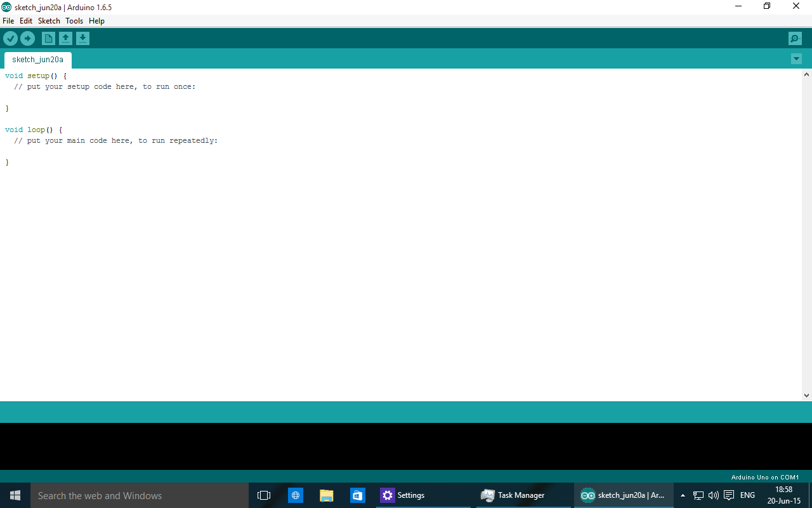Open the tab options dropdown arrow
Viewport: 812px width, 508px height.
[x=797, y=59]
